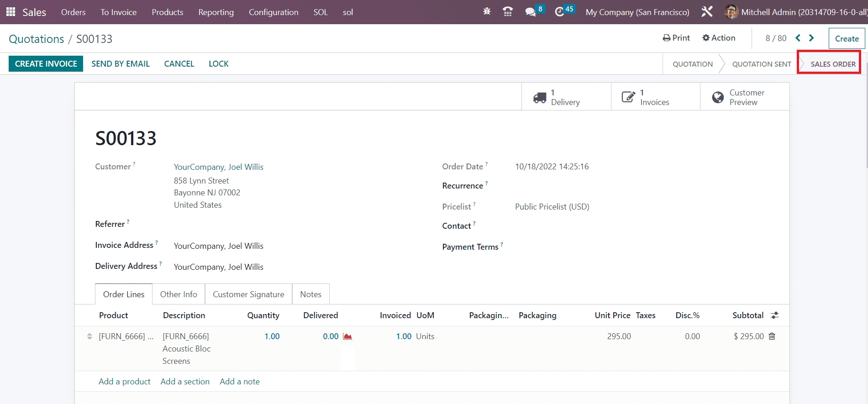Click the red forecast chart icon
The width and height of the screenshot is (868, 404).
pyautogui.click(x=347, y=336)
